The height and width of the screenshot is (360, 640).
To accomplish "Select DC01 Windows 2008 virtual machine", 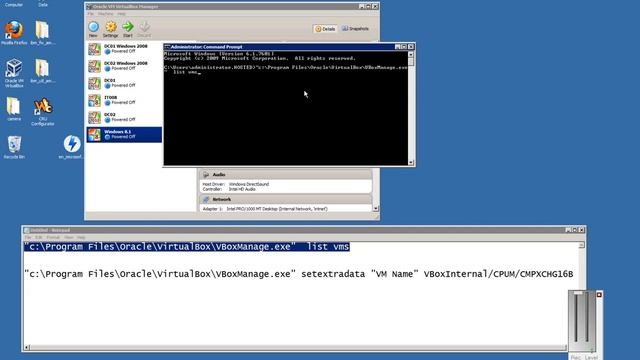I will 124,49.
